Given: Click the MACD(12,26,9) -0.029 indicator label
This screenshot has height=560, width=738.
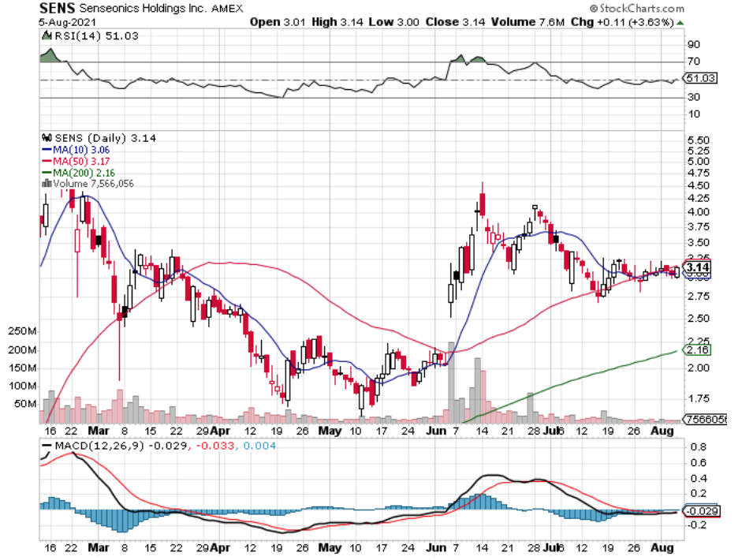Looking at the screenshot, I should tap(121, 446).
